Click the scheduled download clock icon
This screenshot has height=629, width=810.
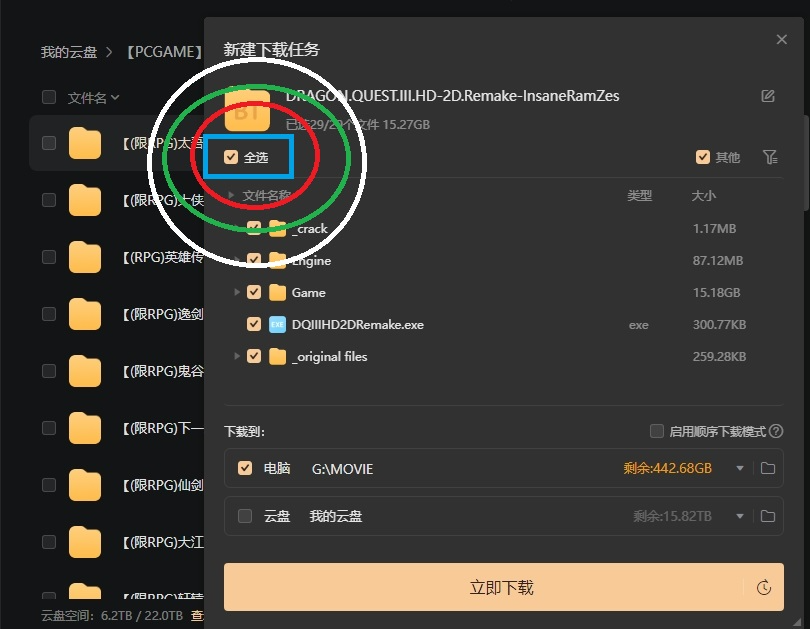[x=765, y=587]
